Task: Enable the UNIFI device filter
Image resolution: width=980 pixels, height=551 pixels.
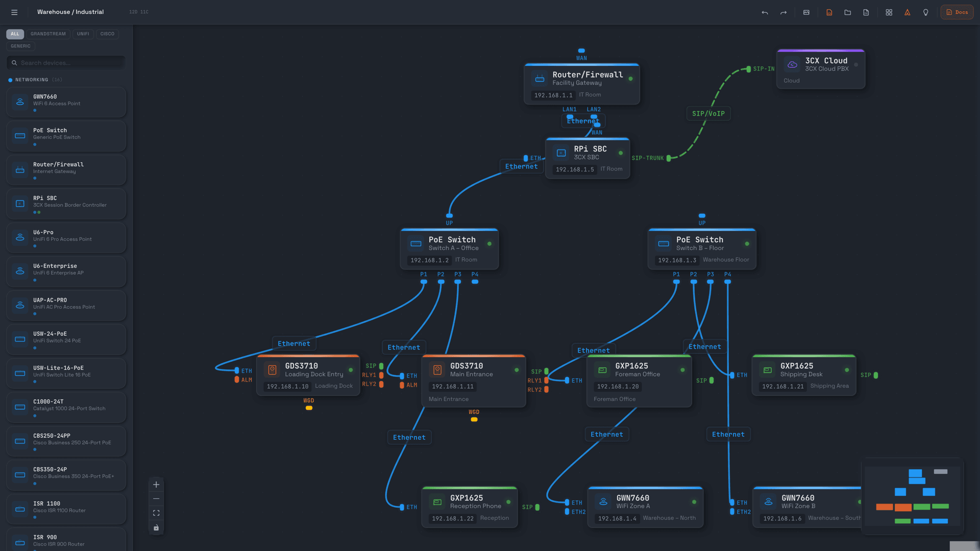Action: tap(83, 34)
